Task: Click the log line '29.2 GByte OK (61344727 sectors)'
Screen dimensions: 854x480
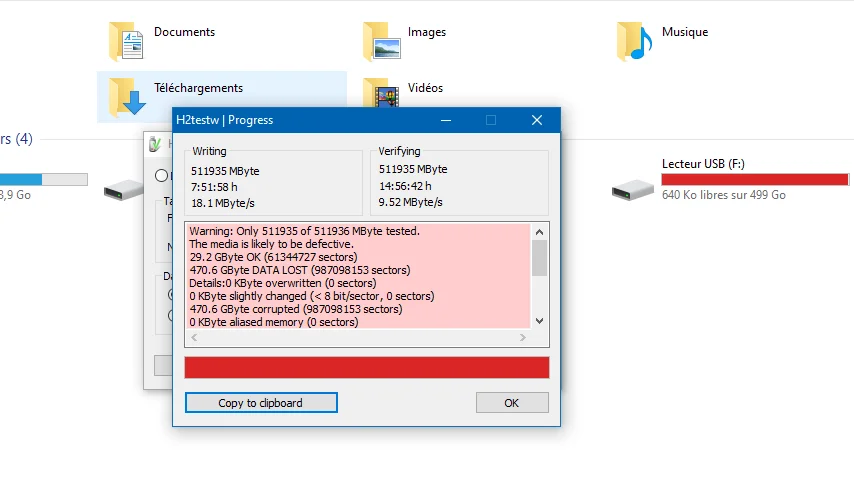Action: (273, 257)
